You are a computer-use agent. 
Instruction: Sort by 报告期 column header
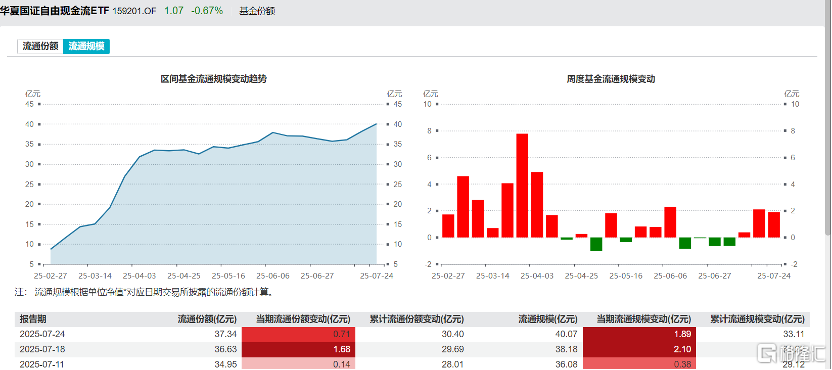tap(33, 319)
